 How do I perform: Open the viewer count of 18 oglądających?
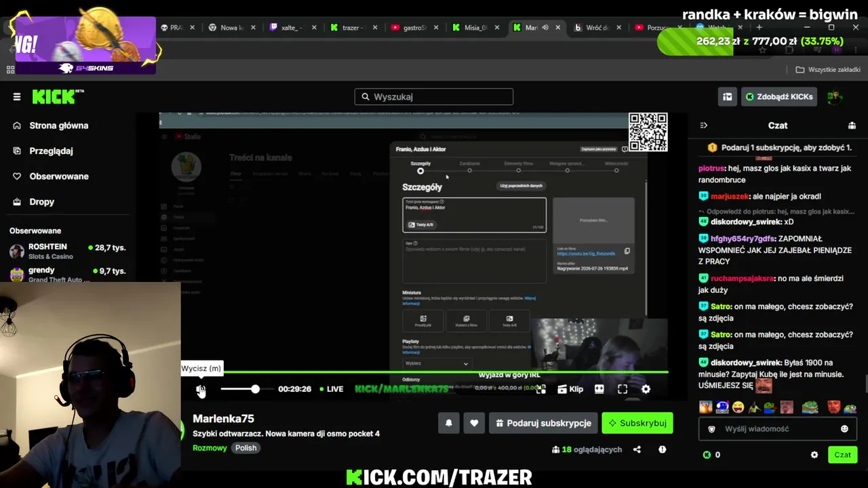[x=587, y=449]
